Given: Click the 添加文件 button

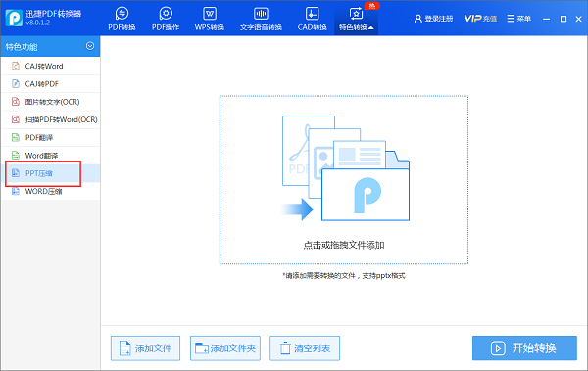Looking at the screenshot, I should [x=145, y=348].
